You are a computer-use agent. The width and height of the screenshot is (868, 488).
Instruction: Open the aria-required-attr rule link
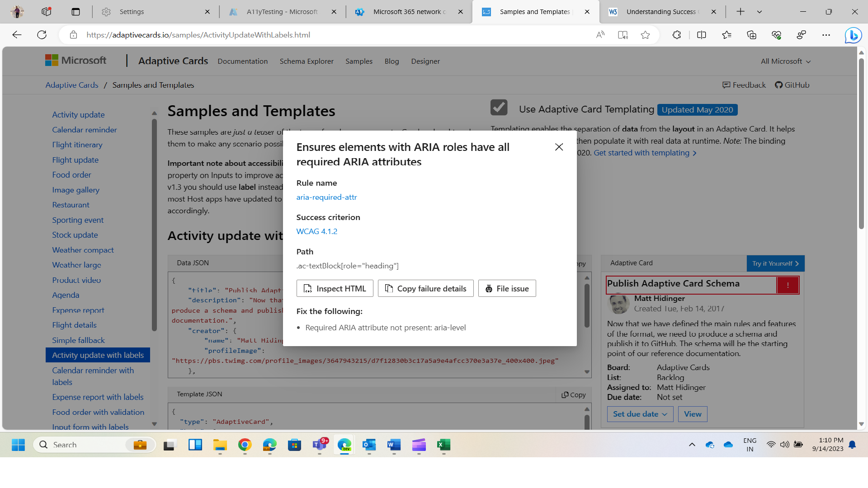click(326, 197)
